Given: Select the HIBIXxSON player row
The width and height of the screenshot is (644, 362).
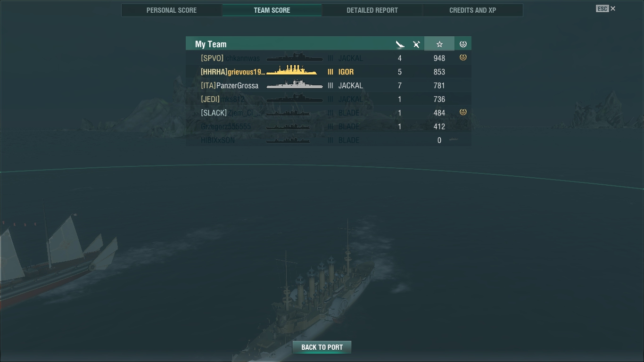Looking at the screenshot, I should pyautogui.click(x=329, y=140).
